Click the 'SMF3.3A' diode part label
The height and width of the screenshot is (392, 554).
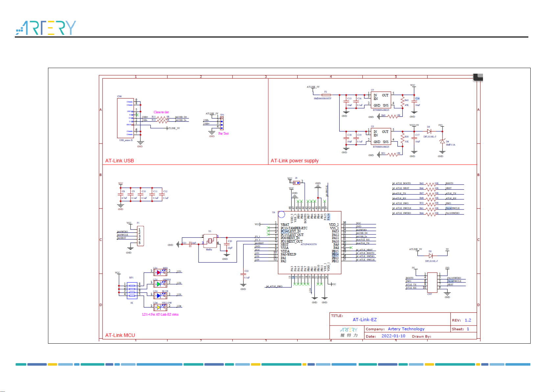pos(450,145)
